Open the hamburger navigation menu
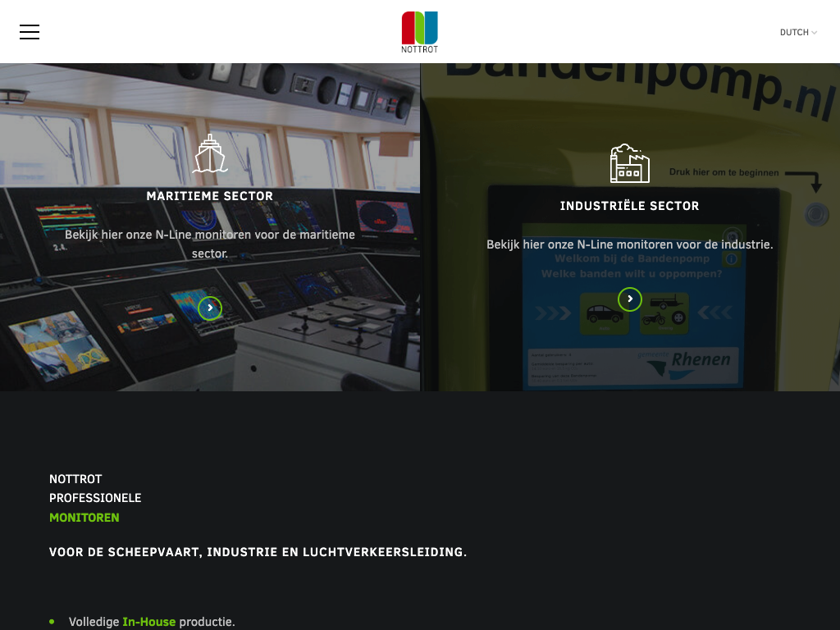840x630 pixels. tap(30, 32)
